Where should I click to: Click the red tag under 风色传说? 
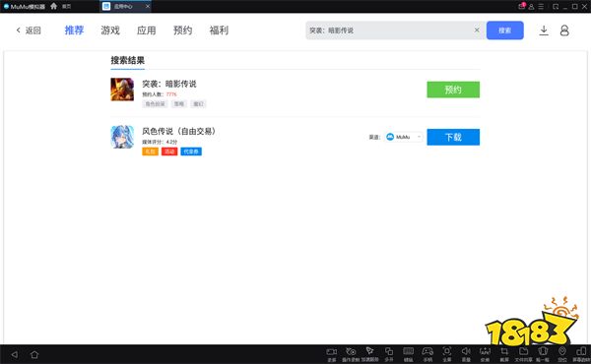(169, 152)
